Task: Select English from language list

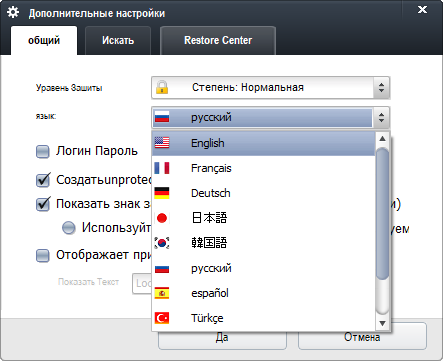Action: (x=264, y=143)
